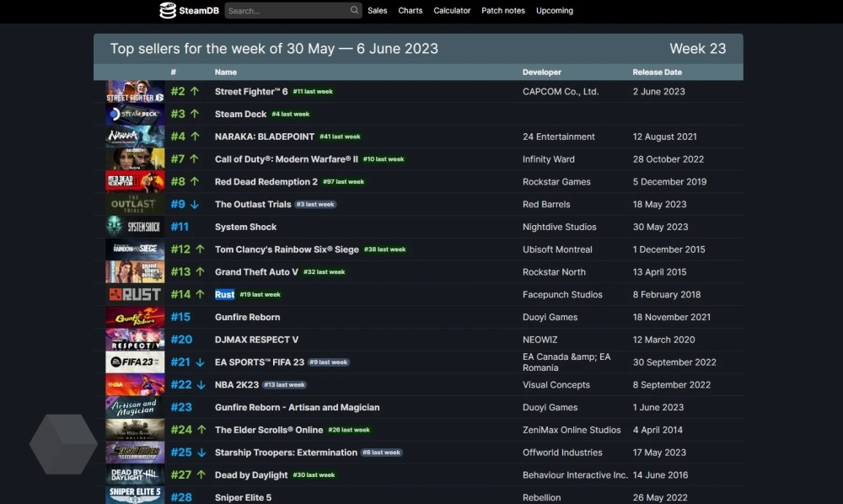Click the Grand Theft Auto V title
The image size is (843, 504).
(x=256, y=272)
